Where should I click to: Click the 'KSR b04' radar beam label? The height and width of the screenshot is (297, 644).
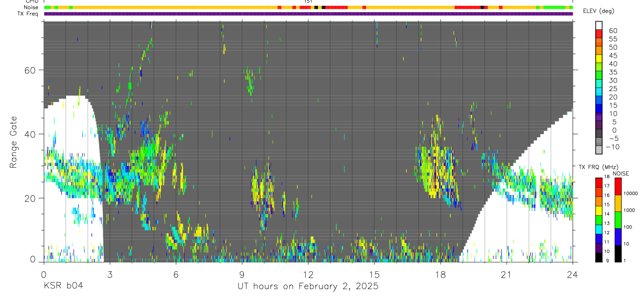[x=62, y=287]
